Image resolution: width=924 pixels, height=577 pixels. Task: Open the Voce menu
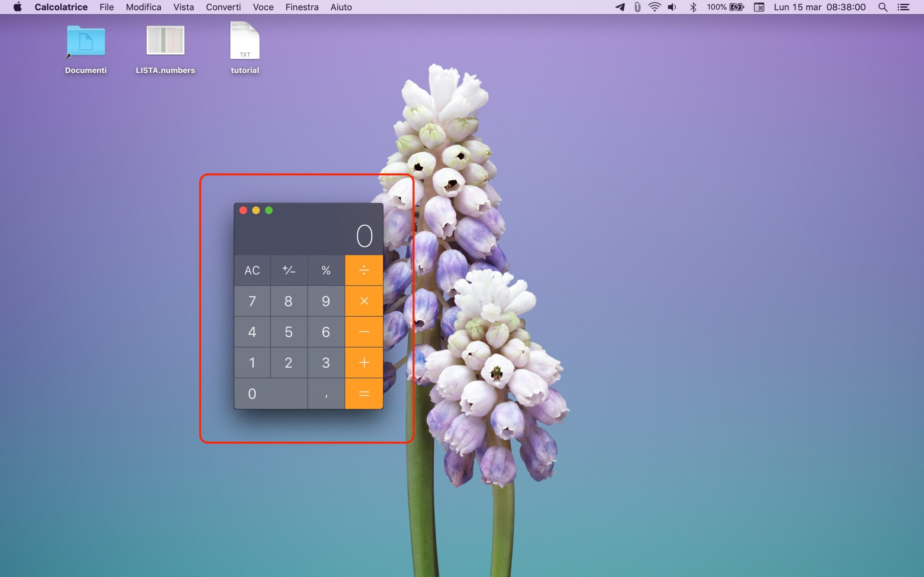coord(263,7)
